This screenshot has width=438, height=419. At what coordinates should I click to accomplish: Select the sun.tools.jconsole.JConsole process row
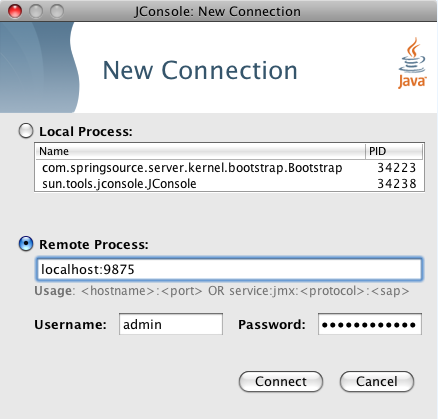tap(229, 184)
